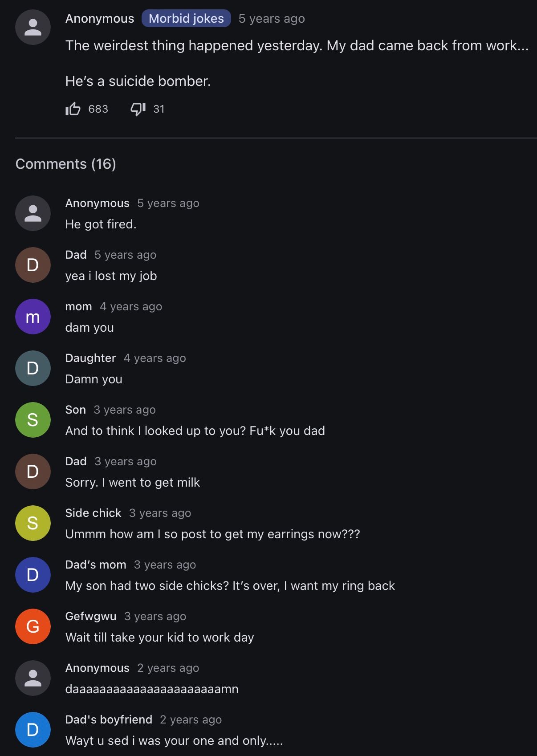The height and width of the screenshot is (756, 537).
Task: Click the avatar beside the "daaaaamn" comment
Action: [x=33, y=678]
